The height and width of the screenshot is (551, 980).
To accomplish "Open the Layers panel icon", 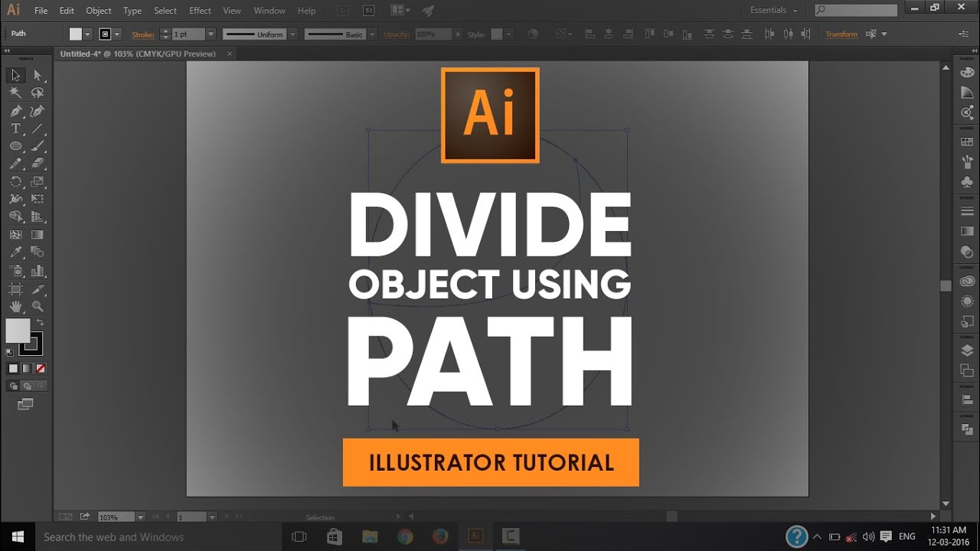I will (967, 350).
